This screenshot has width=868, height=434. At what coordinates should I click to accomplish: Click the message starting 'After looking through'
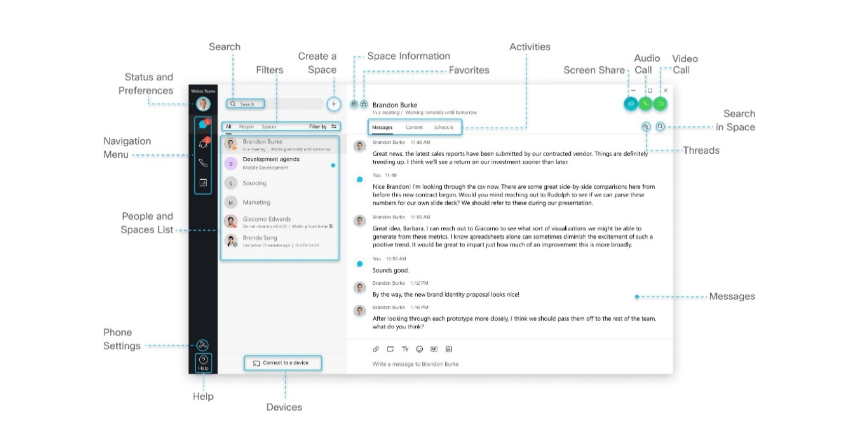pyautogui.click(x=514, y=323)
